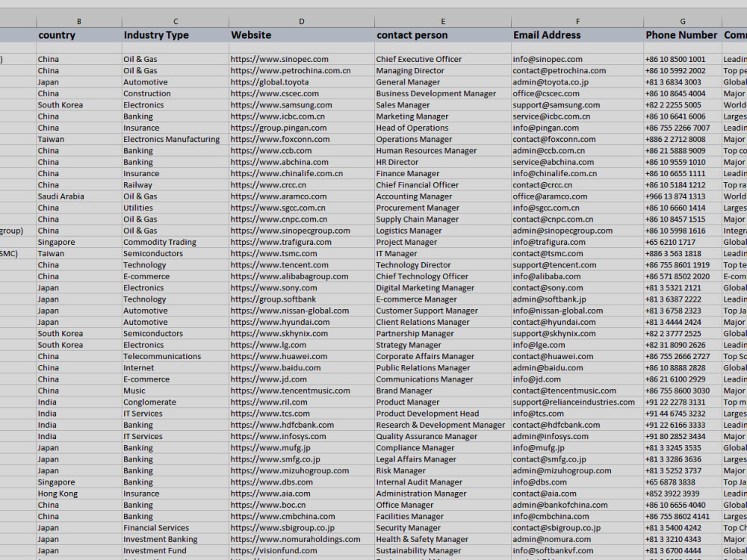
Task: Select the info@chinalife.com.cn cell
Action: pos(577,173)
